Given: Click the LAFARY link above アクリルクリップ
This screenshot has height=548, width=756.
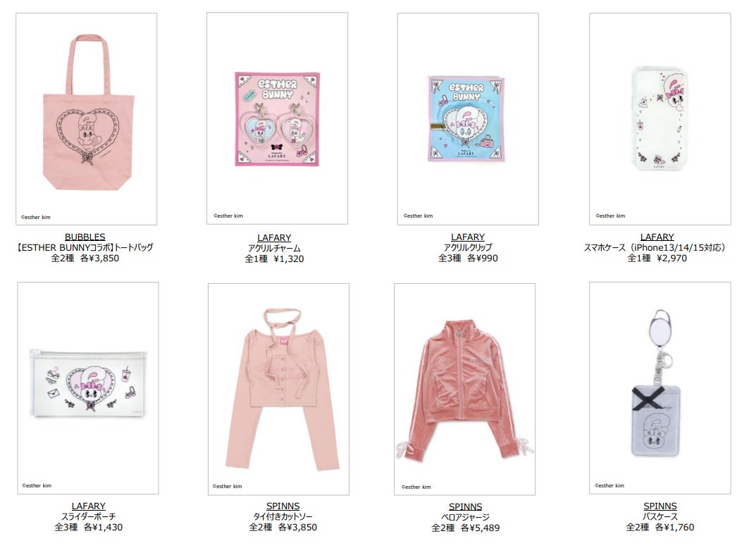Looking at the screenshot, I should click(x=468, y=237).
